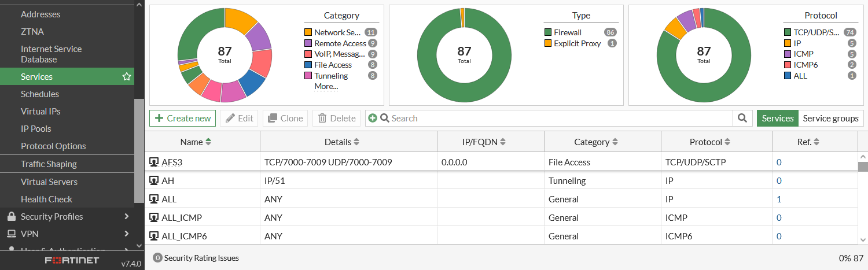The image size is (868, 270).
Task: Switch to Service groups view
Action: coord(830,119)
